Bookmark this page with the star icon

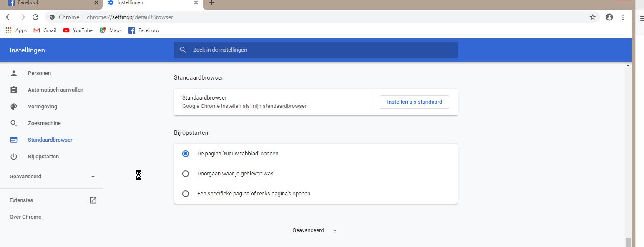[x=592, y=17]
